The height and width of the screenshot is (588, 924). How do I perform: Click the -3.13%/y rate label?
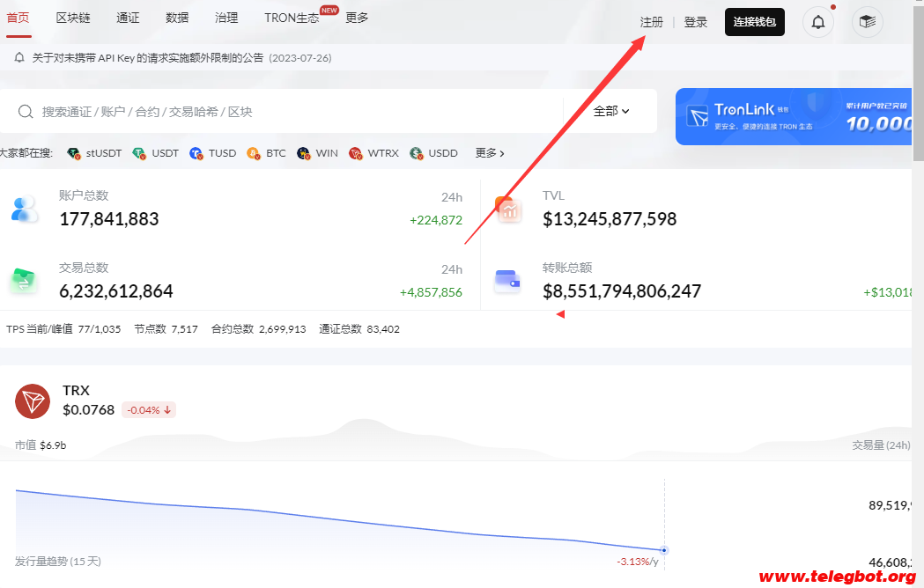click(638, 562)
